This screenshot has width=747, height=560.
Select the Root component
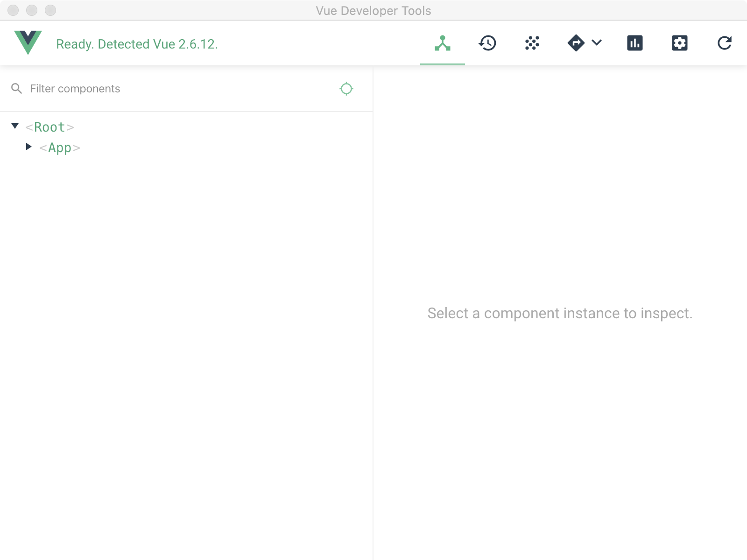click(x=49, y=127)
